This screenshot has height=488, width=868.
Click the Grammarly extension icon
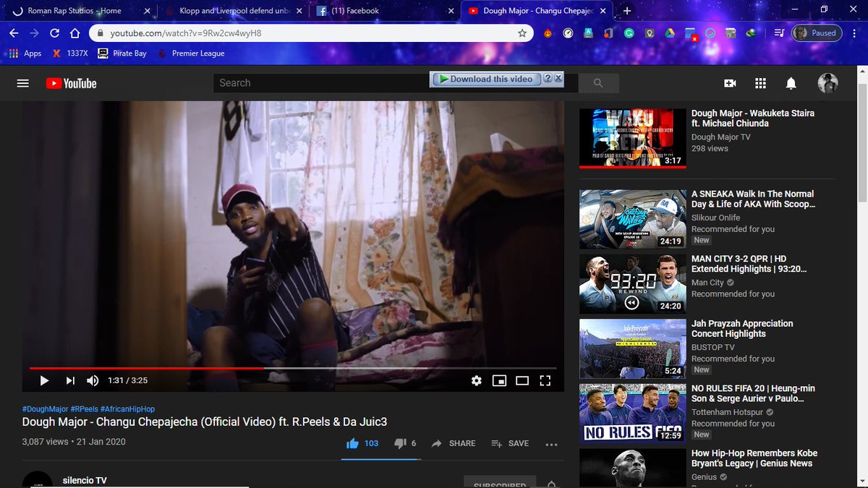[x=629, y=33]
